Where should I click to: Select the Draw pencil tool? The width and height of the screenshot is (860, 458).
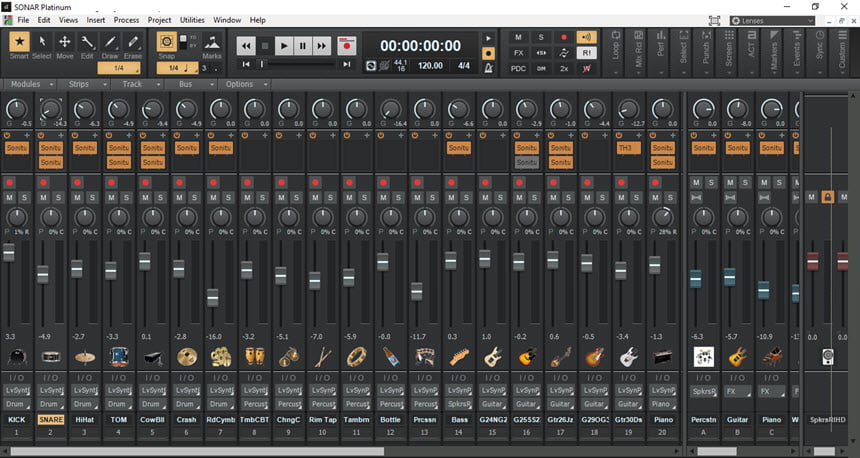(x=110, y=42)
